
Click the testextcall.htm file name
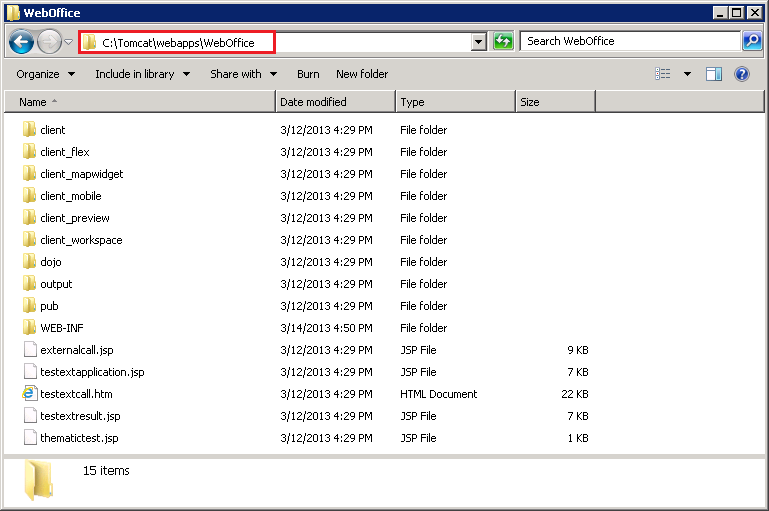point(76,394)
